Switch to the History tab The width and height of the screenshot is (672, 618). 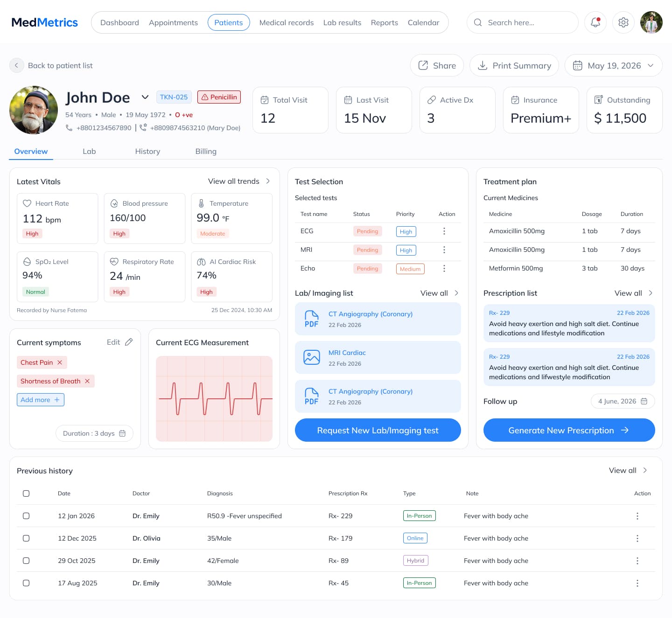tap(147, 151)
